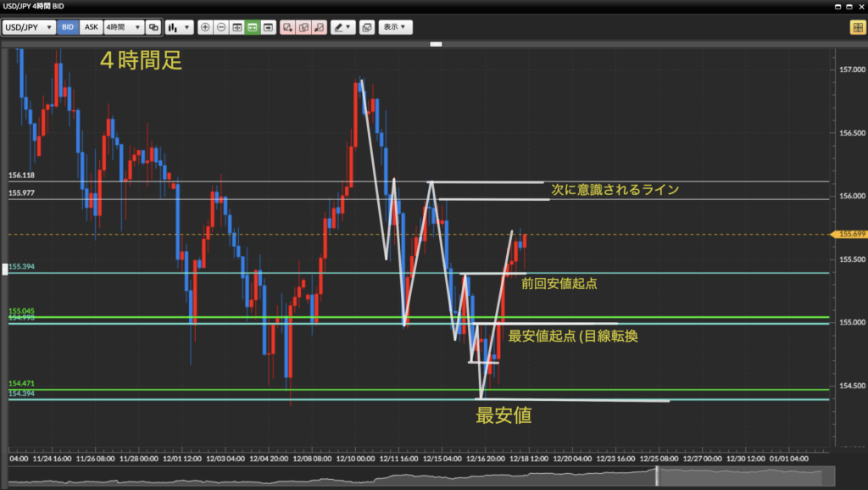Image resolution: width=868 pixels, height=490 pixels.
Task: Click the chart settings icon left of 表示
Action: click(366, 27)
